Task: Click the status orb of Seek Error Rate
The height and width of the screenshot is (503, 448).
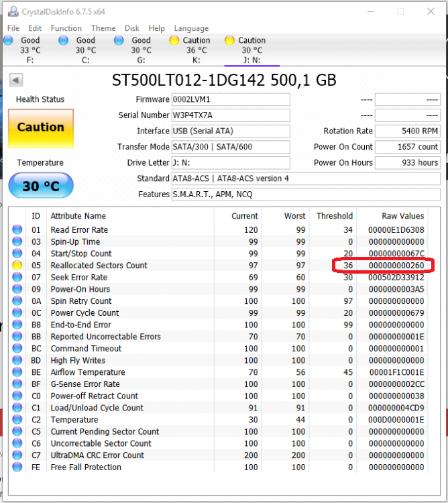Action: tap(17, 277)
